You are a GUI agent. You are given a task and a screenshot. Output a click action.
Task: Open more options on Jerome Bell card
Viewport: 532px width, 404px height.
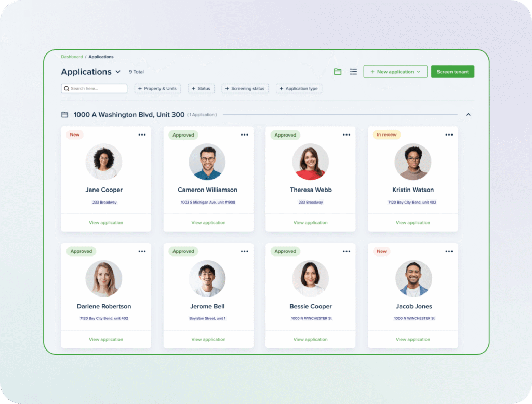tap(244, 251)
